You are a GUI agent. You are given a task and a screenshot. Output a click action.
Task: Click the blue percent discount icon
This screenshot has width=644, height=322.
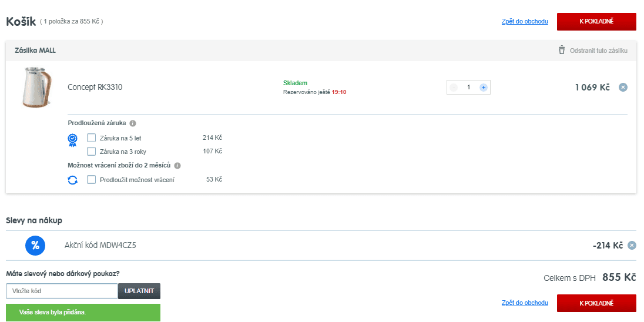click(35, 246)
